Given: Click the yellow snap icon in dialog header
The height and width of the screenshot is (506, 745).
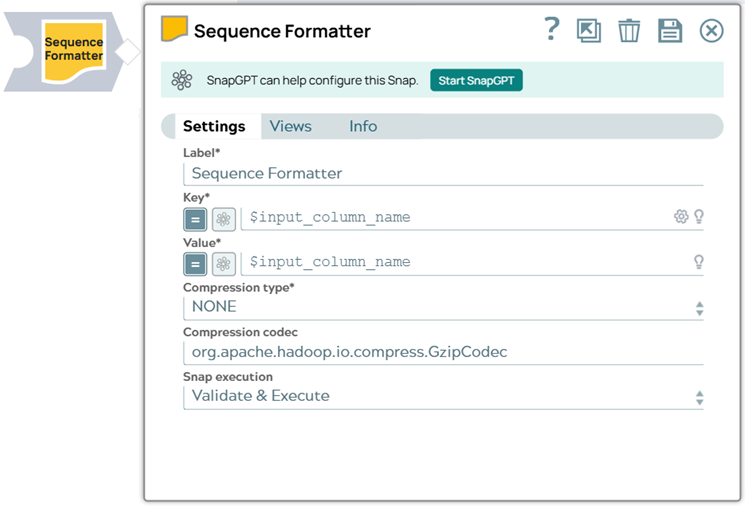Looking at the screenshot, I should pyautogui.click(x=174, y=29).
